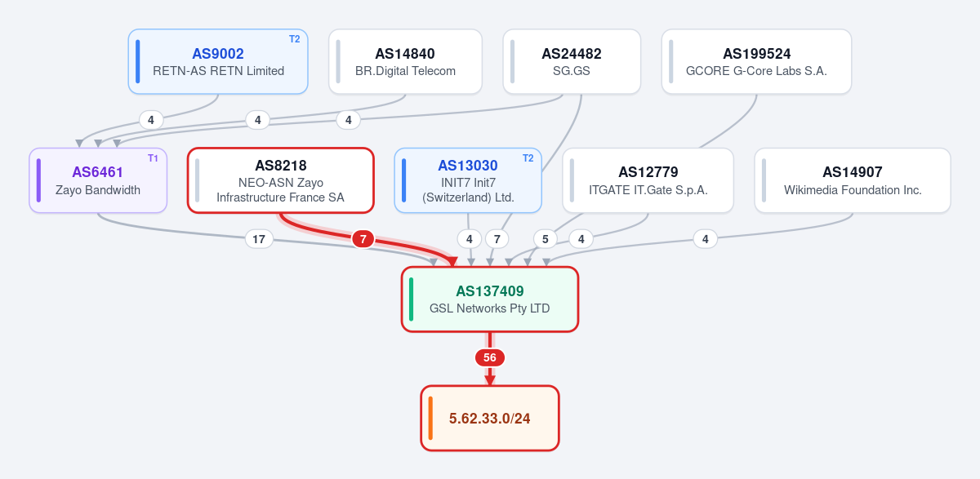The image size is (980, 479).
Task: Click the T1 tier badge on AS6461
Action: coord(153,158)
